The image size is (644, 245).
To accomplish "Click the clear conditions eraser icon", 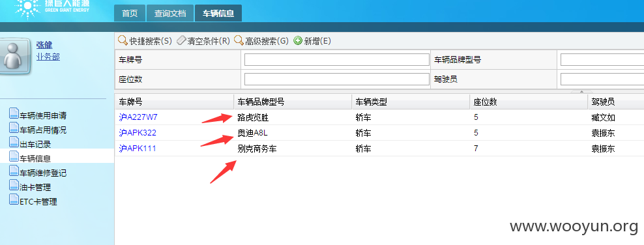I will [182, 40].
